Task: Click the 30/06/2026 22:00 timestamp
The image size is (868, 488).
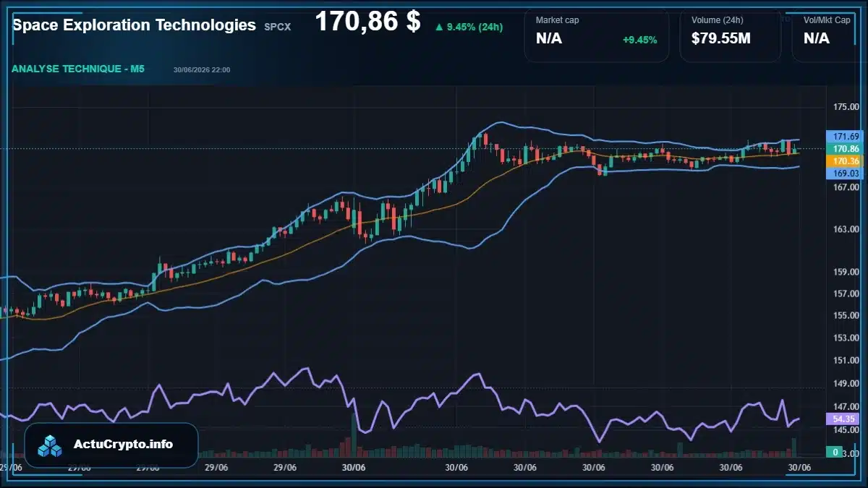Action: (x=202, y=70)
